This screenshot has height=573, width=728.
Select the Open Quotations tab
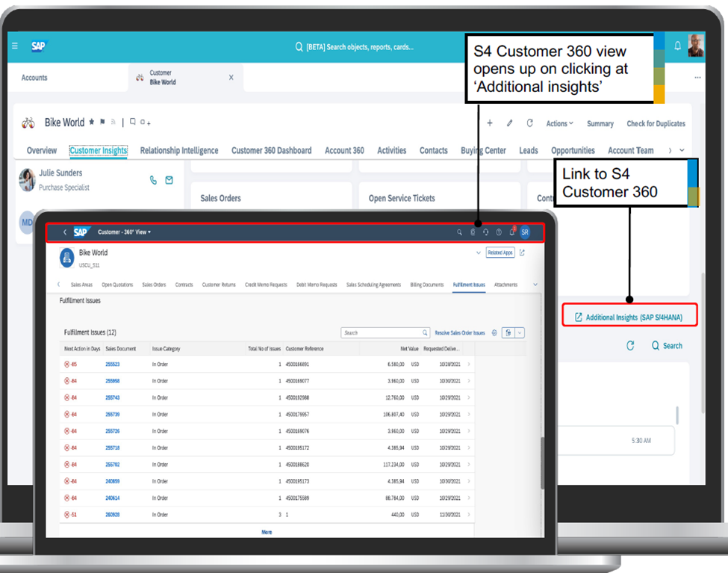pos(117,285)
